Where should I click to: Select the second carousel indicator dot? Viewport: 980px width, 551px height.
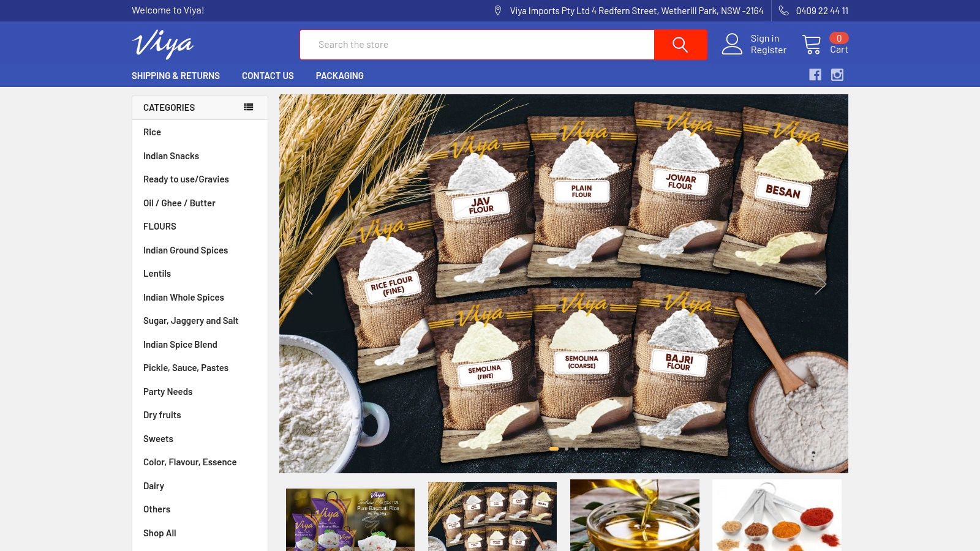pos(567,449)
